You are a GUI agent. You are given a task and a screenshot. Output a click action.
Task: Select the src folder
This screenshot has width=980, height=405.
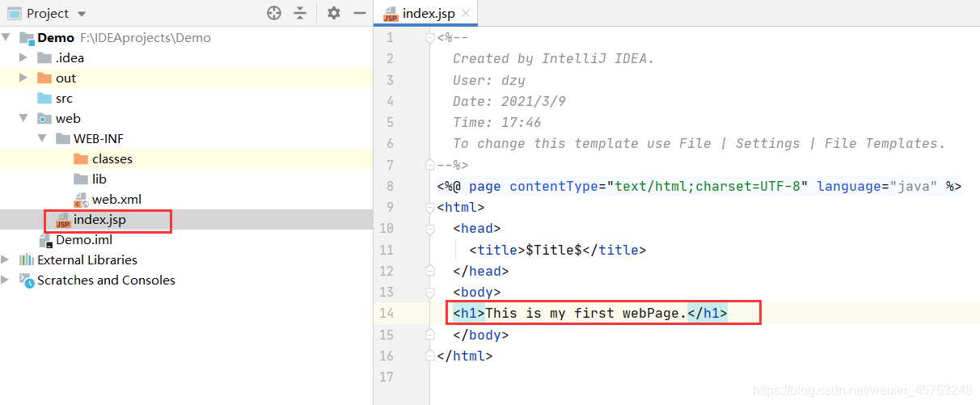186,99
